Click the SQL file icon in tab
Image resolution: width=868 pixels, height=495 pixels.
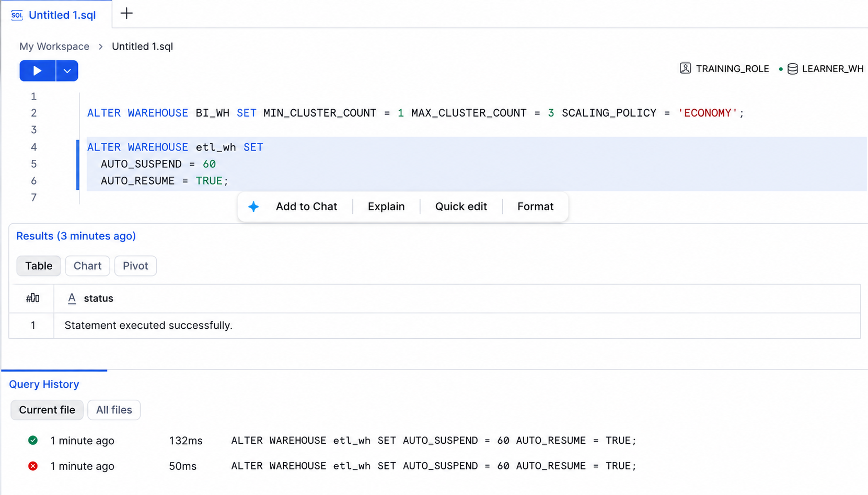[x=17, y=15]
